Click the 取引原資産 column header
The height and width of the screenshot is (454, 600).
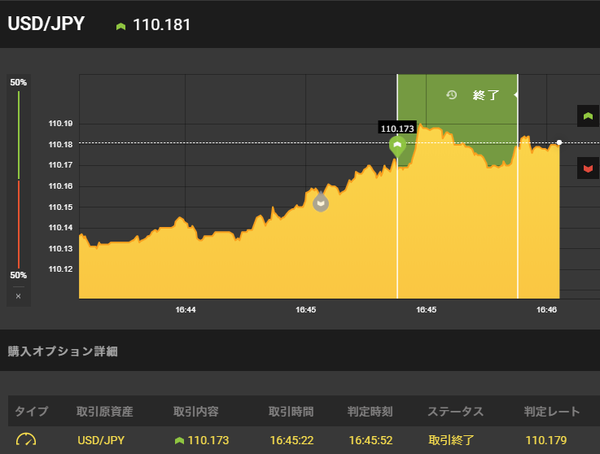[x=104, y=412]
